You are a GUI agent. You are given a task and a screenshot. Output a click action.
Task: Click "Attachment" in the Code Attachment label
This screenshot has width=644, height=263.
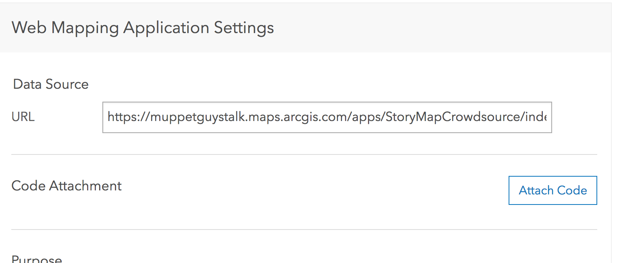click(85, 186)
